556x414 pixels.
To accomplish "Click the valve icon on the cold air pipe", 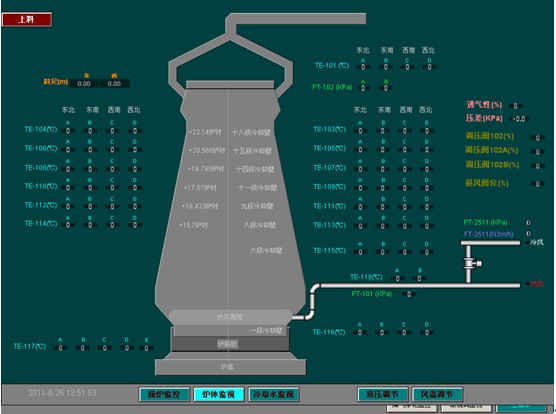I will pos(473,264).
